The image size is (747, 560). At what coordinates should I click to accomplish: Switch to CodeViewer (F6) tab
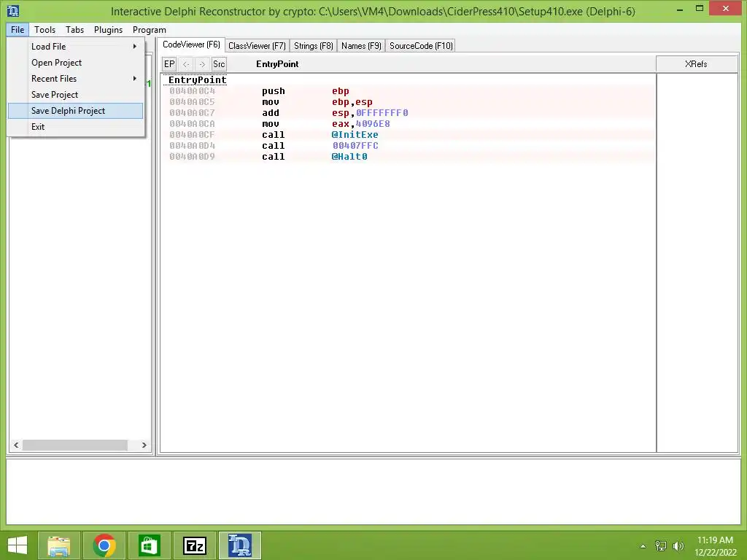(x=191, y=44)
